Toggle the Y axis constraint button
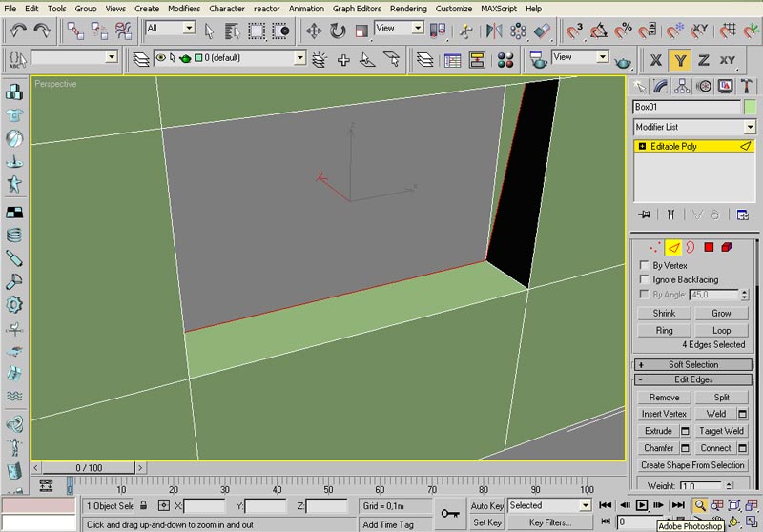763x532 pixels. click(x=680, y=60)
